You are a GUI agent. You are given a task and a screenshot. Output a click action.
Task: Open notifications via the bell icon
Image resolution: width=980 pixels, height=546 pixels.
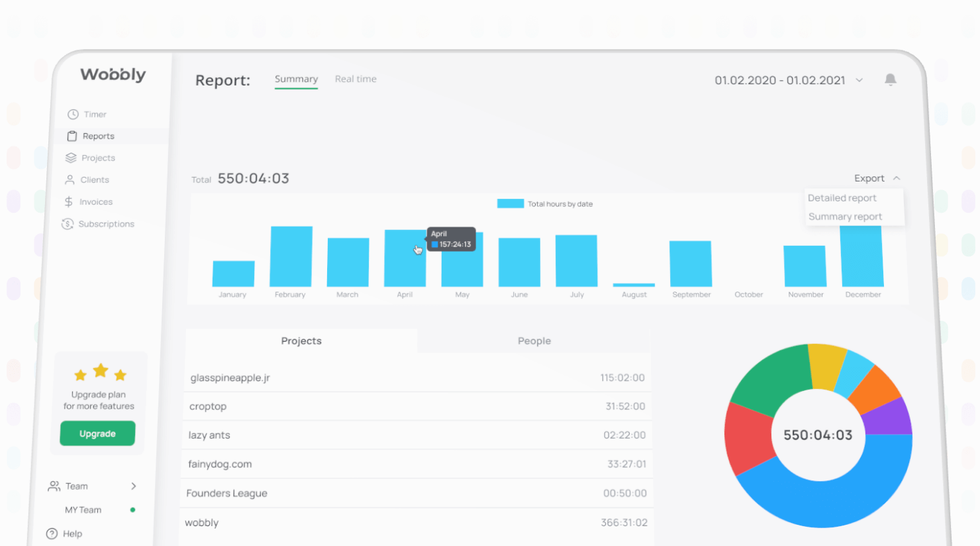pos(891,80)
